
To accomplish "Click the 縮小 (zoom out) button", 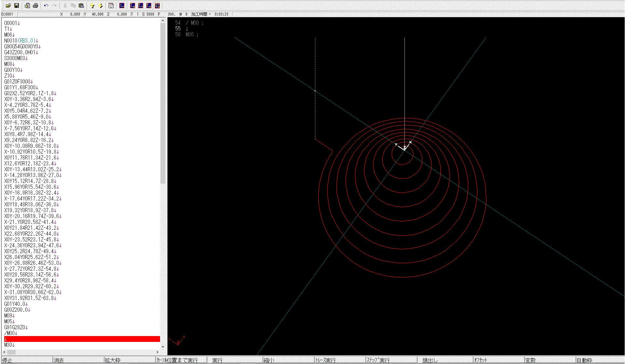I will (x=288, y=360).
